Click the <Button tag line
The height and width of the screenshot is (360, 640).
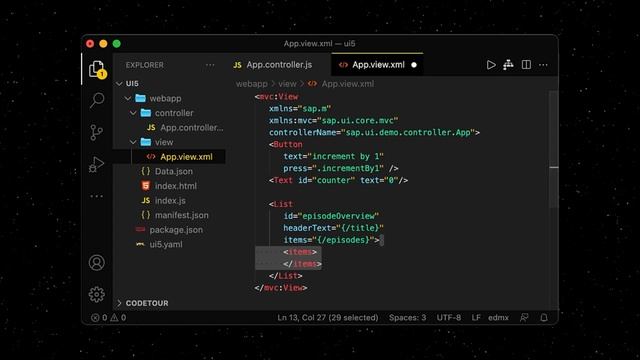[x=286, y=144]
